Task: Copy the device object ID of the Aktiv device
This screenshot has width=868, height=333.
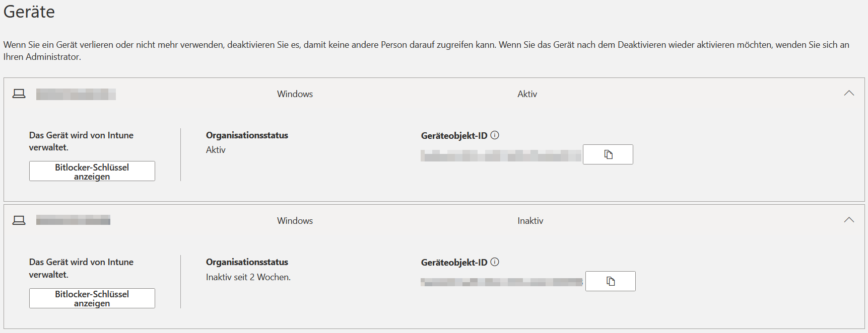Action: click(608, 154)
